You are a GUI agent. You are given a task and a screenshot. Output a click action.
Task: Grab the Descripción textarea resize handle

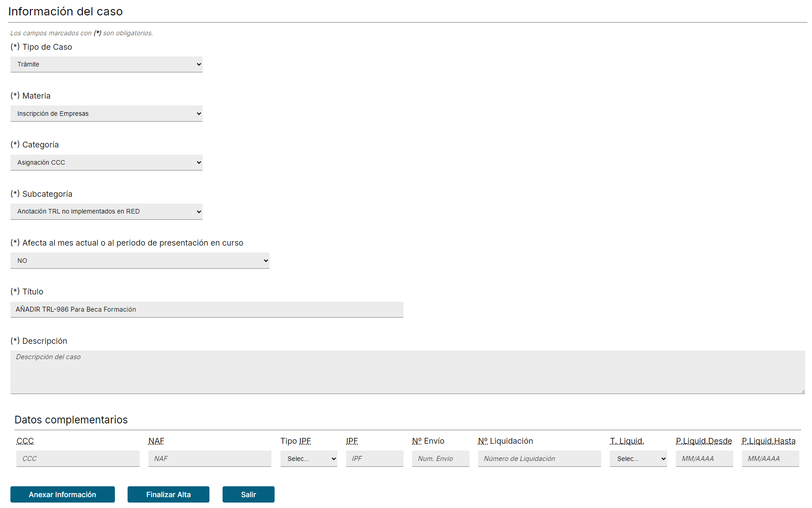click(x=803, y=391)
